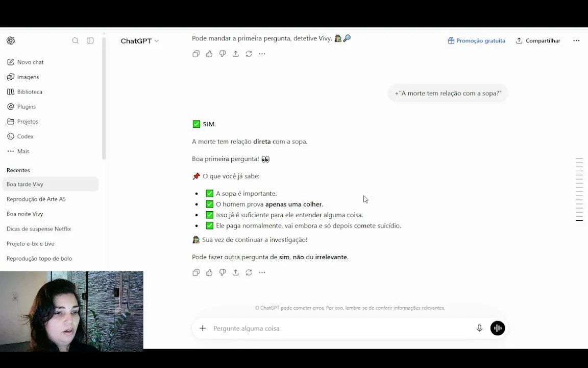Copy the SIM response with copy icon
588x368 pixels.
pyautogui.click(x=196, y=272)
